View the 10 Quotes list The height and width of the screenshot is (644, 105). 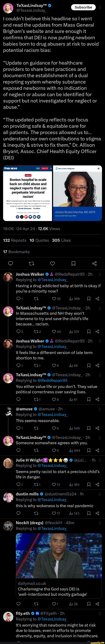pyautogui.click(x=39, y=240)
